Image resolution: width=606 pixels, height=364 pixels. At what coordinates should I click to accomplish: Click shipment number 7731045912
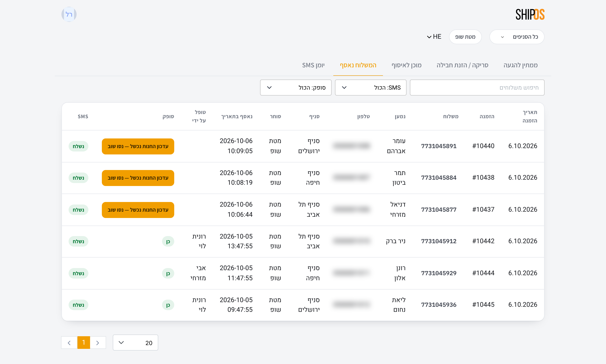439,241
